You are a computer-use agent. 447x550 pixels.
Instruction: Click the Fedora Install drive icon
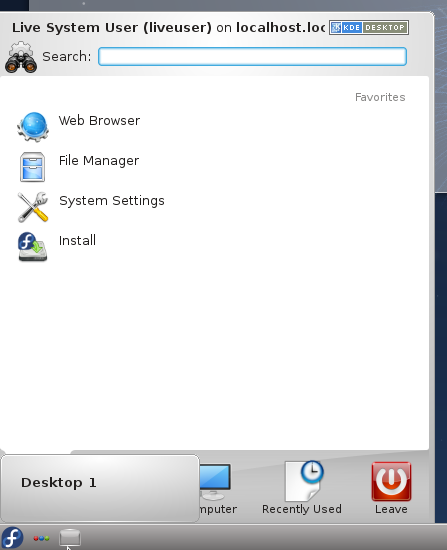pos(32,247)
